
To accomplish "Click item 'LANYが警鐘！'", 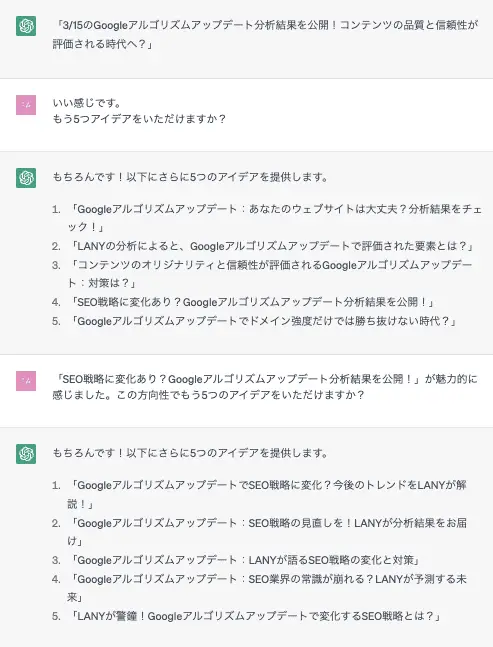I will click(x=255, y=616).
